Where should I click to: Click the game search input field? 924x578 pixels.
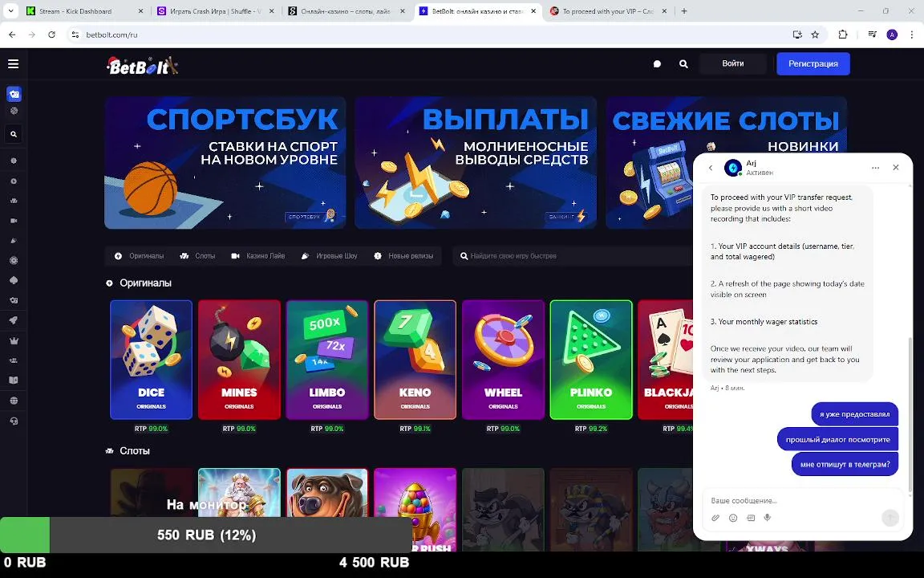[x=573, y=256]
